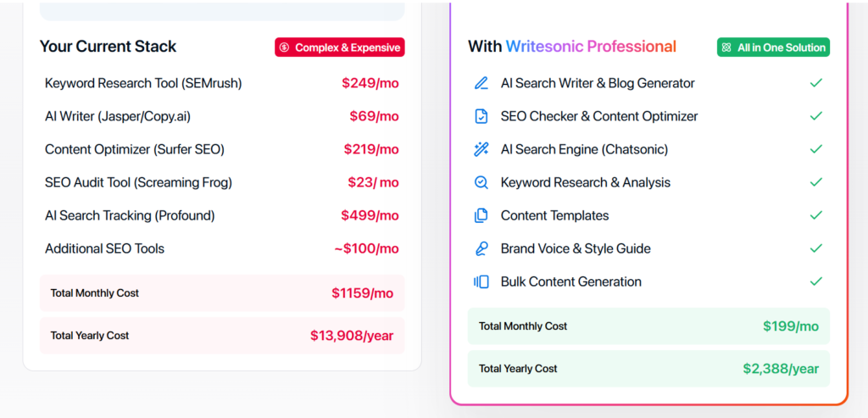Click the $499/mo AI Search Tracking price

click(370, 215)
